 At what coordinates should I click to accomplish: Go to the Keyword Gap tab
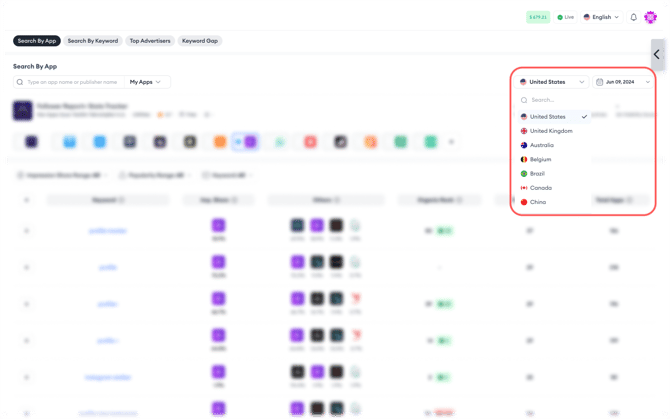click(x=200, y=41)
